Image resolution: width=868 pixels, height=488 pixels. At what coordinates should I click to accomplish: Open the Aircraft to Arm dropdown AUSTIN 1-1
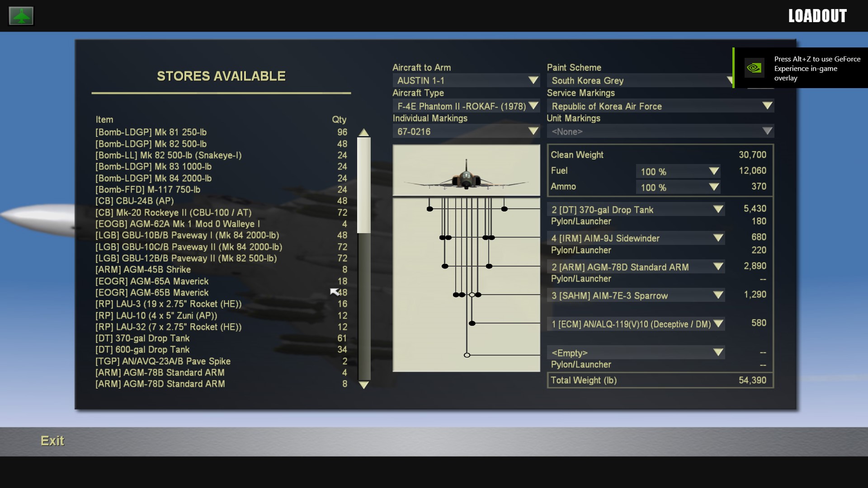tap(466, 80)
